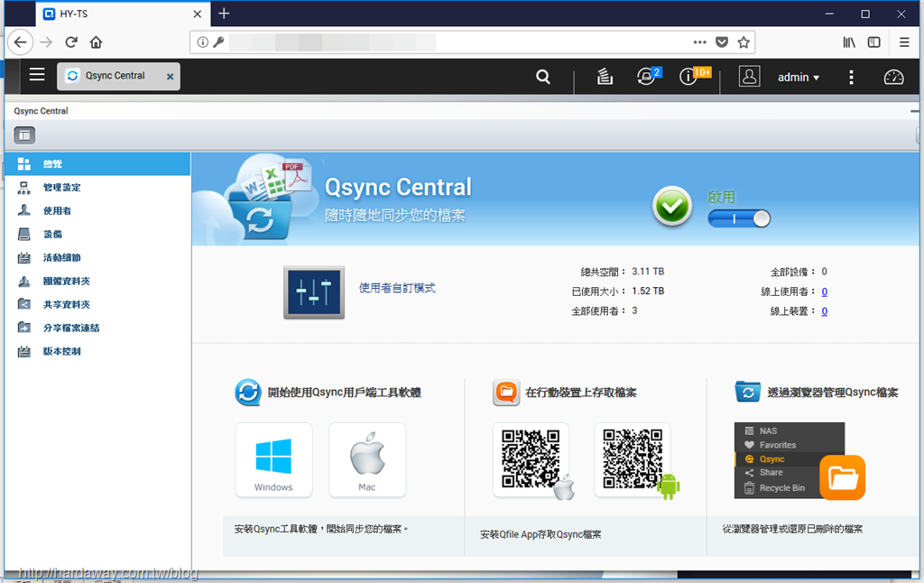Close the Qsync Central app tab
This screenshot has width=924, height=583.
(170, 77)
